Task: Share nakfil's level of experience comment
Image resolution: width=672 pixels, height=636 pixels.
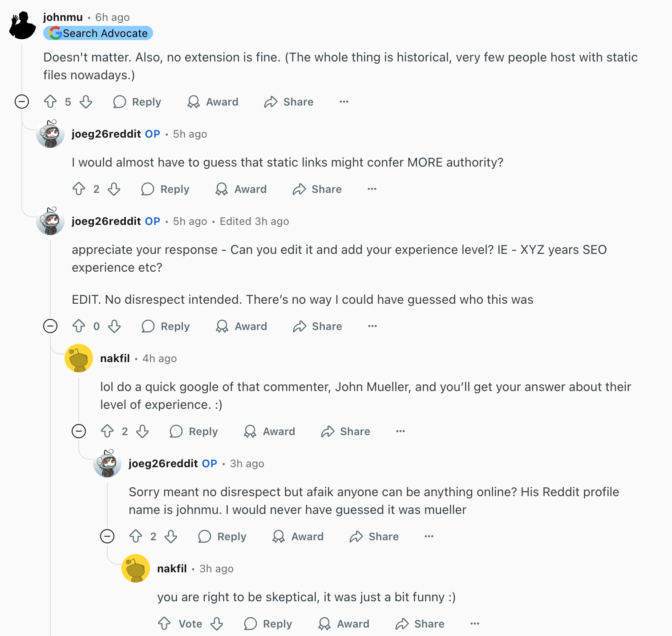Action: tap(345, 431)
